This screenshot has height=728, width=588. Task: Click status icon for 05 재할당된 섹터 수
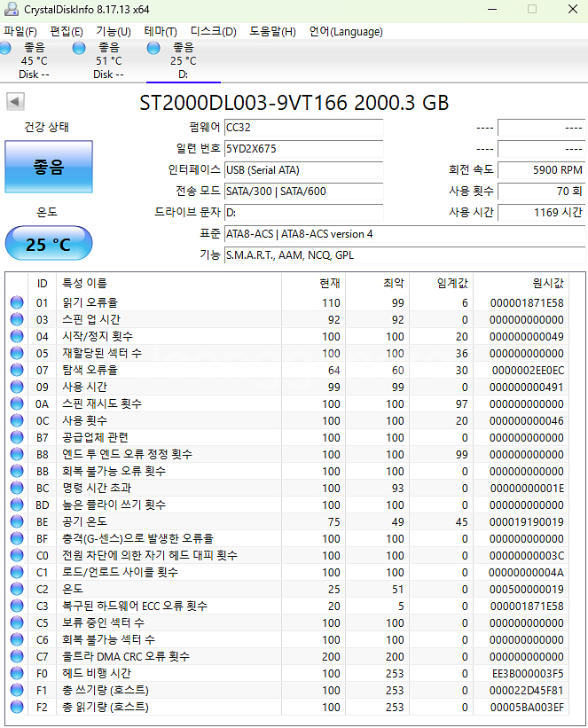click(x=17, y=353)
